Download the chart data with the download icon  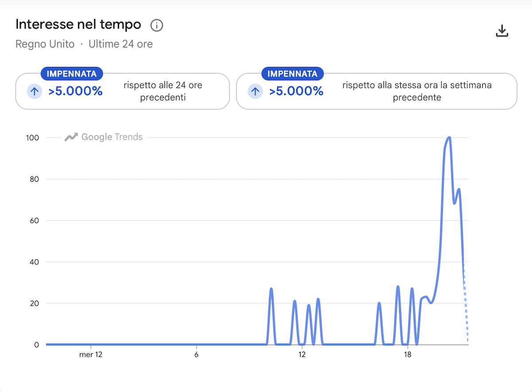(502, 31)
